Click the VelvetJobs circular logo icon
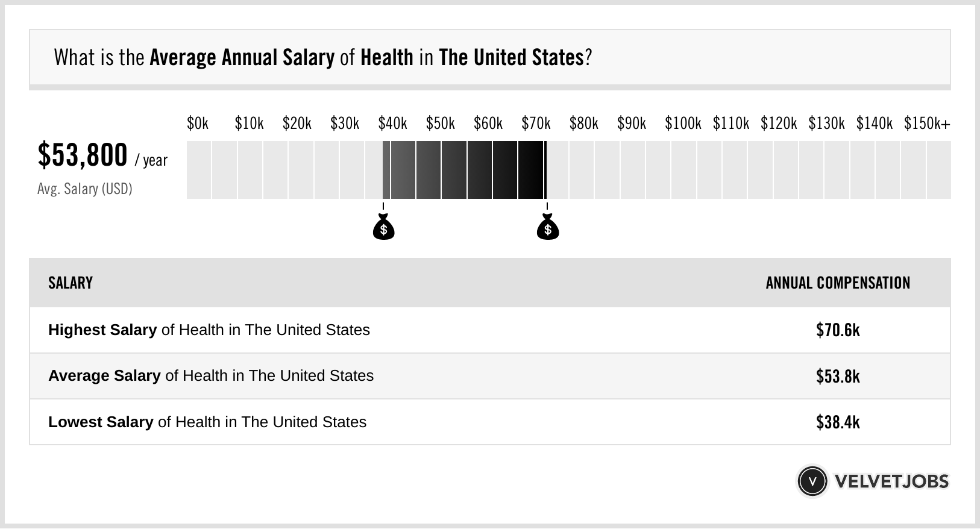The image size is (980, 529). 812,481
